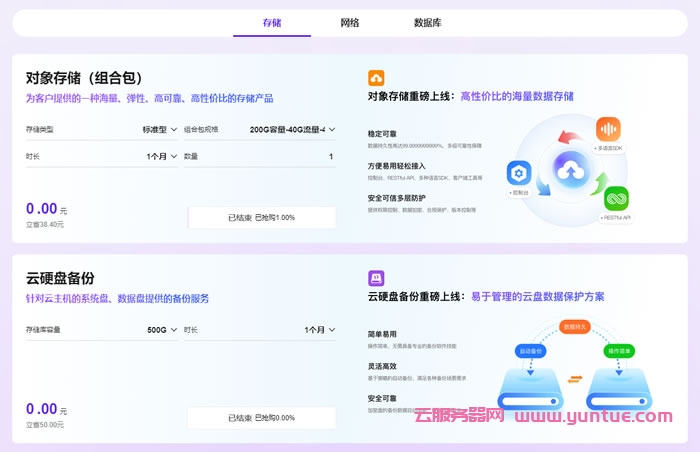Expand the cloud disk backup 时长 dropdown
The width and height of the screenshot is (700, 452).
click(x=318, y=330)
